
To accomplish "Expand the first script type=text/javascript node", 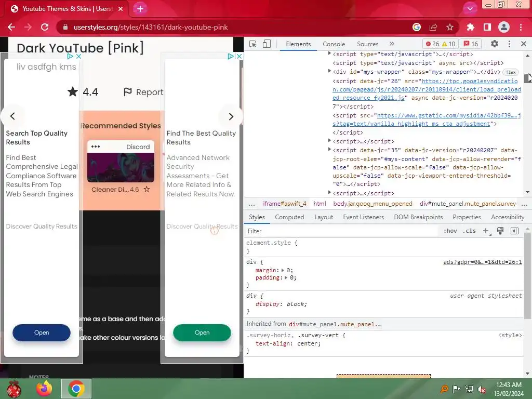I will [329, 54].
